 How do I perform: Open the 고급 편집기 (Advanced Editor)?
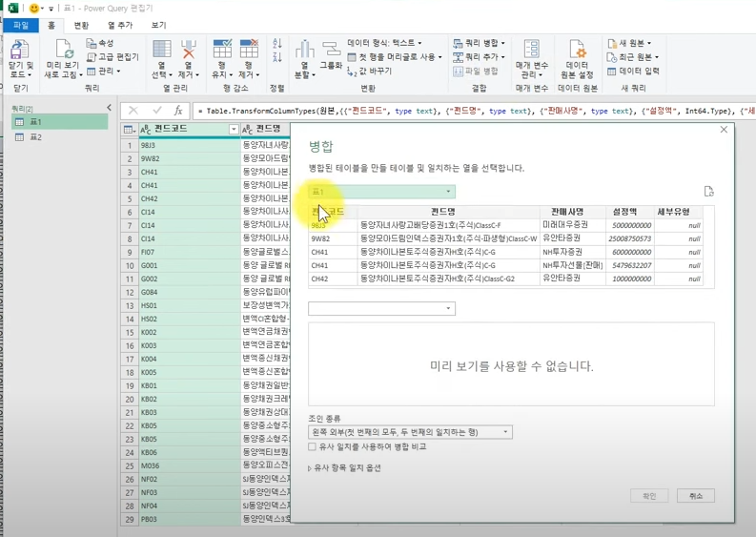click(x=112, y=57)
